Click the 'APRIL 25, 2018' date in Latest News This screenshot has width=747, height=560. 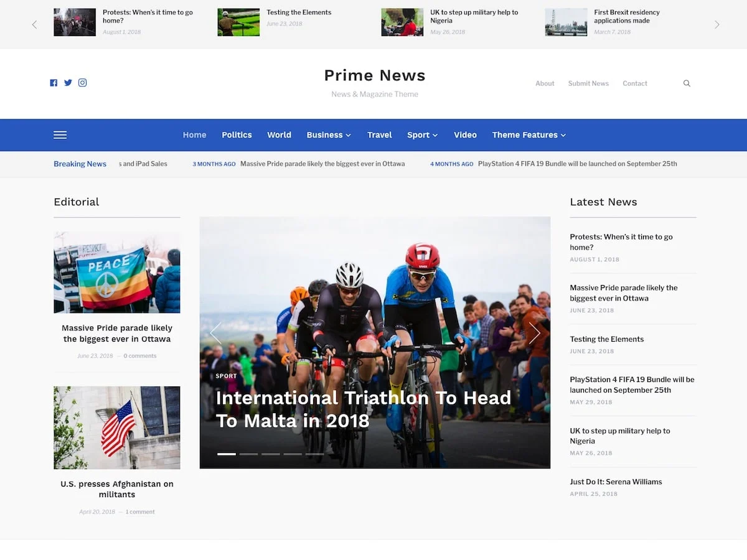pyautogui.click(x=594, y=494)
